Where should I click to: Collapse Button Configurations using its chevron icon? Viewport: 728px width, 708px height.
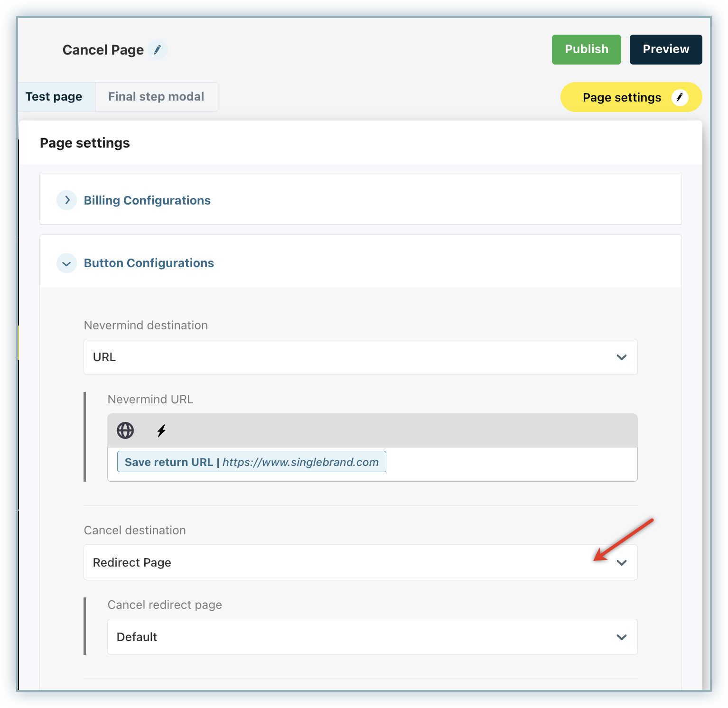(x=67, y=263)
